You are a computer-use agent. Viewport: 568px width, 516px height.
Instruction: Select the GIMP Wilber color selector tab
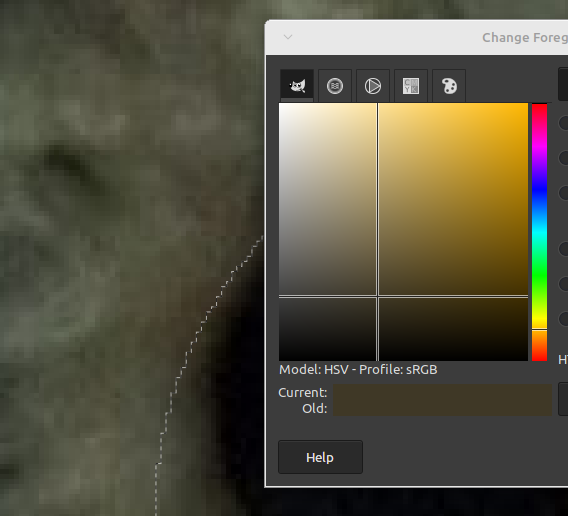(297, 86)
